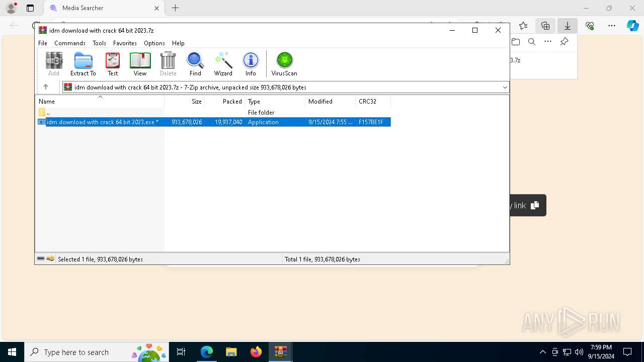Image resolution: width=644 pixels, height=362 pixels.
Task: Open downloads folder icon in downloads panel
Action: tap(516, 42)
